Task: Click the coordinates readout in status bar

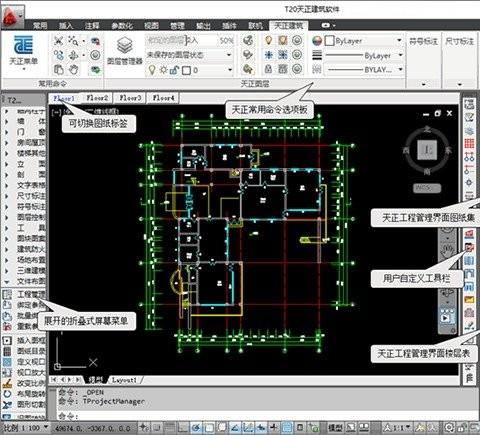Action: click(x=93, y=427)
